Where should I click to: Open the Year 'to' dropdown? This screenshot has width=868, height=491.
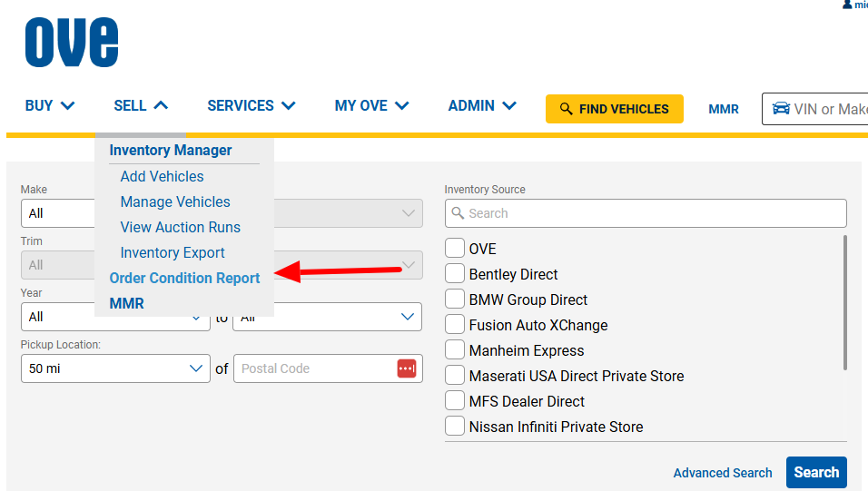click(x=327, y=317)
